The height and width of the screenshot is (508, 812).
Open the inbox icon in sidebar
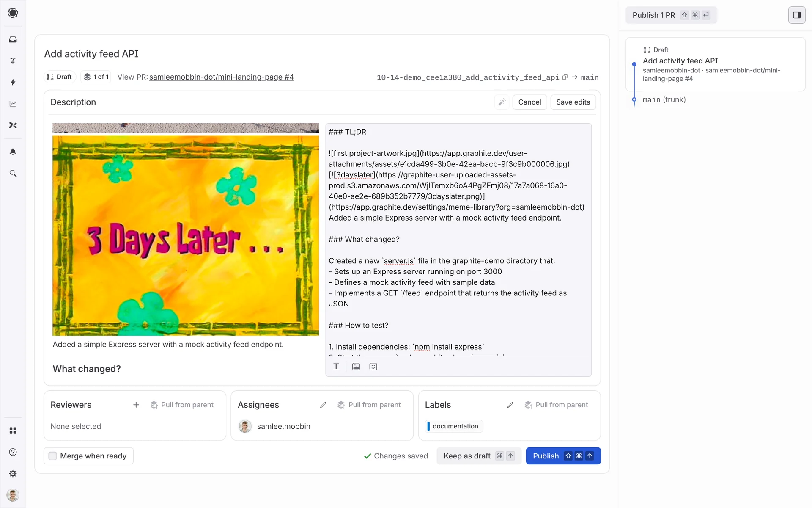[x=13, y=39]
